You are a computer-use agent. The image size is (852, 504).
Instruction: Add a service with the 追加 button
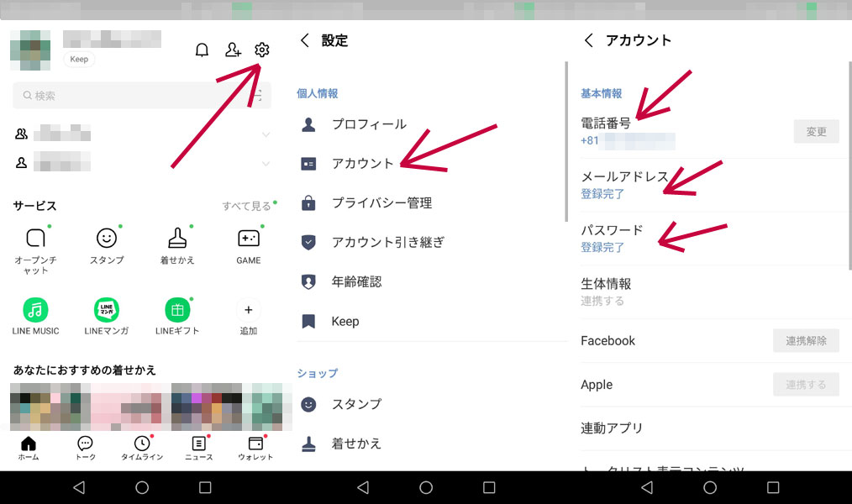(x=249, y=310)
